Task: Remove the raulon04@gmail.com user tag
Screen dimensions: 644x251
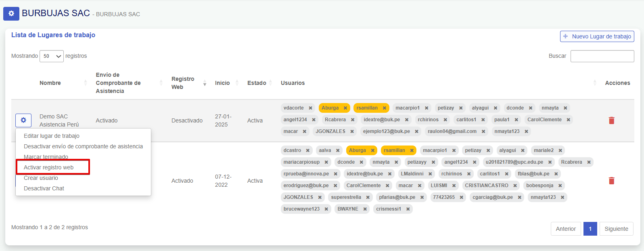Action: click(x=483, y=131)
